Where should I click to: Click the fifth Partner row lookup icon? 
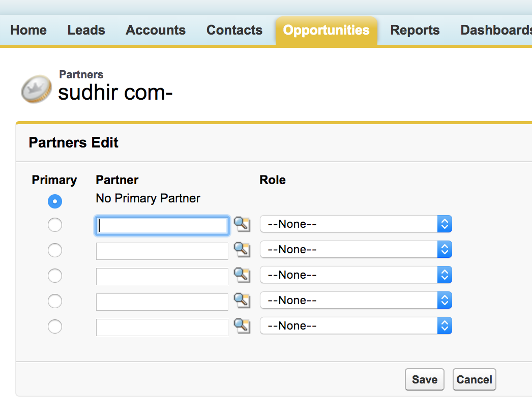click(x=242, y=325)
